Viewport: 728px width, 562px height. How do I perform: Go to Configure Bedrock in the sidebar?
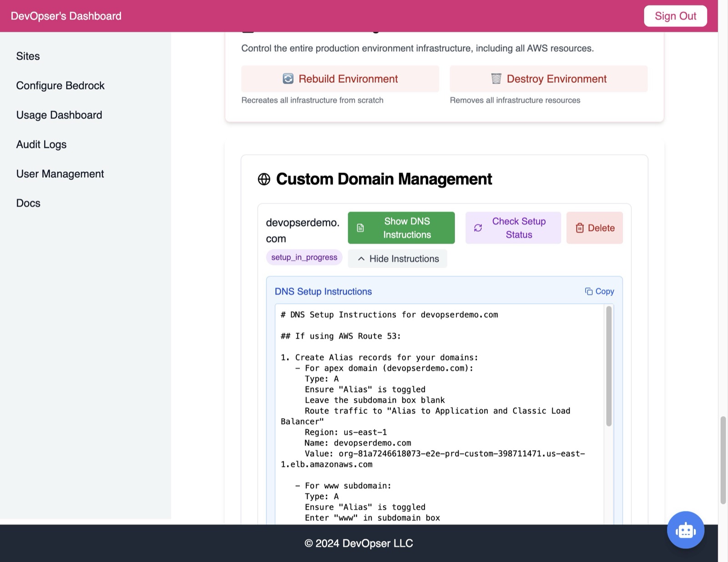tap(61, 86)
